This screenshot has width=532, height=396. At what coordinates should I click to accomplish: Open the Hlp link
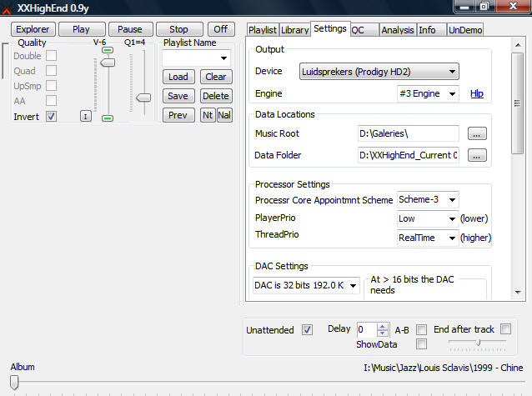[x=477, y=93]
